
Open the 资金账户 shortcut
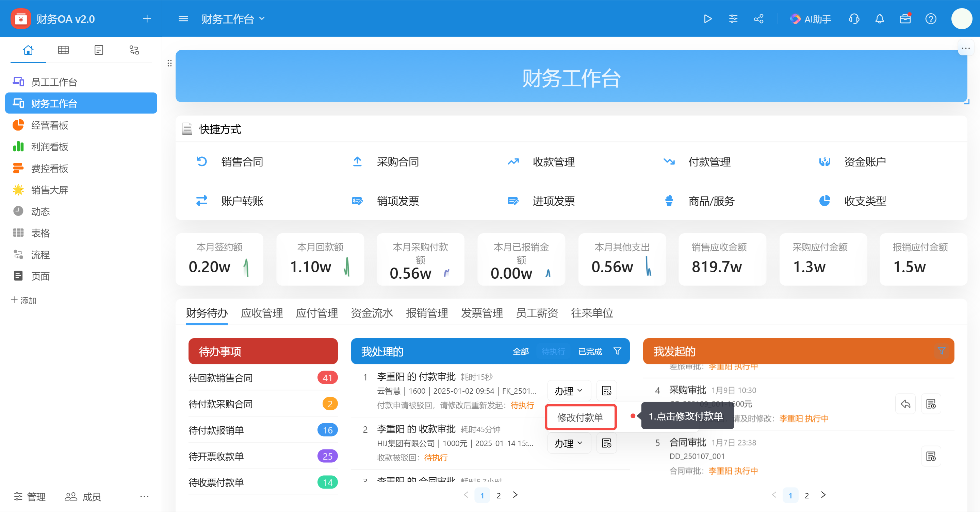coord(852,162)
